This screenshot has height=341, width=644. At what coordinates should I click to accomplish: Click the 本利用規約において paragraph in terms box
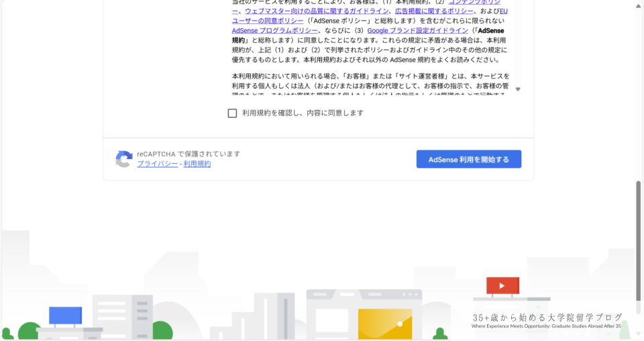tap(370, 86)
